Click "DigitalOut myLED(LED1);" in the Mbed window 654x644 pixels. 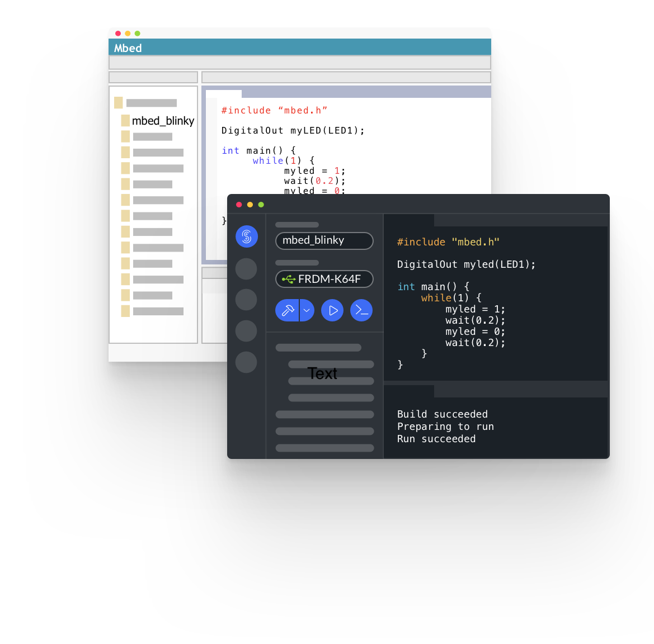coord(293,130)
